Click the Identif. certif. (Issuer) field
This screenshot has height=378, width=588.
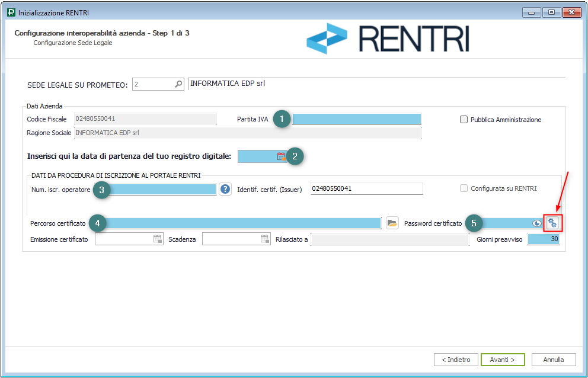point(366,188)
